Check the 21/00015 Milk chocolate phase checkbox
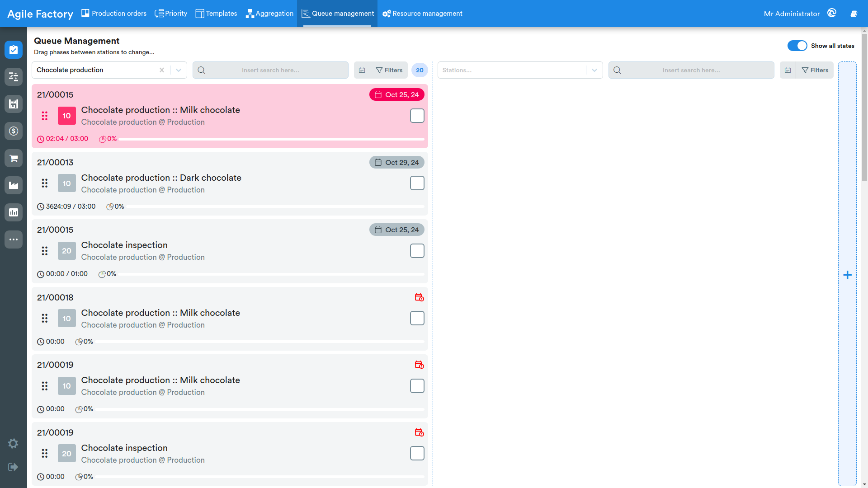This screenshot has height=488, width=868. 417,116
